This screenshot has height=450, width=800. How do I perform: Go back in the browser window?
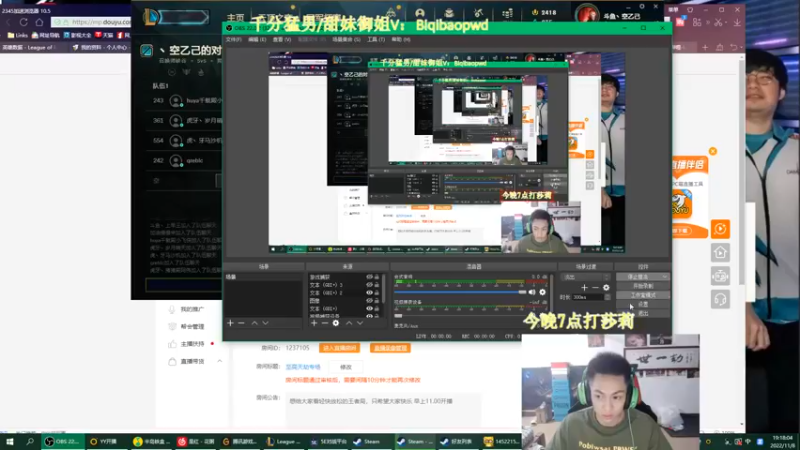8,22
